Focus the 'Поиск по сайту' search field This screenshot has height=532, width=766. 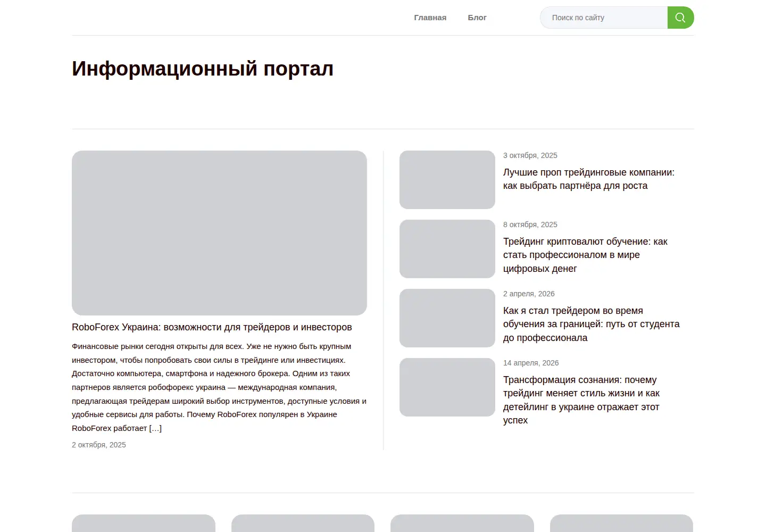click(x=604, y=18)
